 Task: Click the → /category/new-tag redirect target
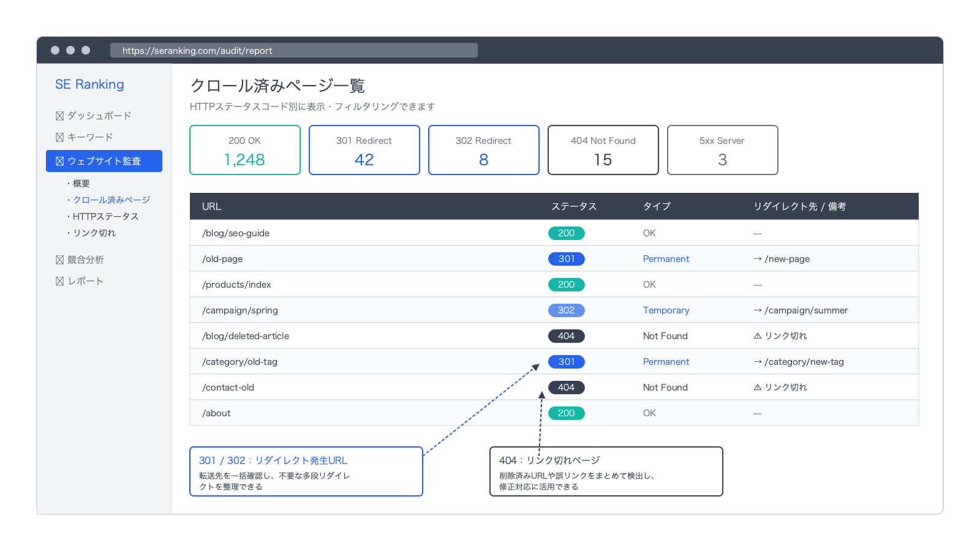click(799, 362)
